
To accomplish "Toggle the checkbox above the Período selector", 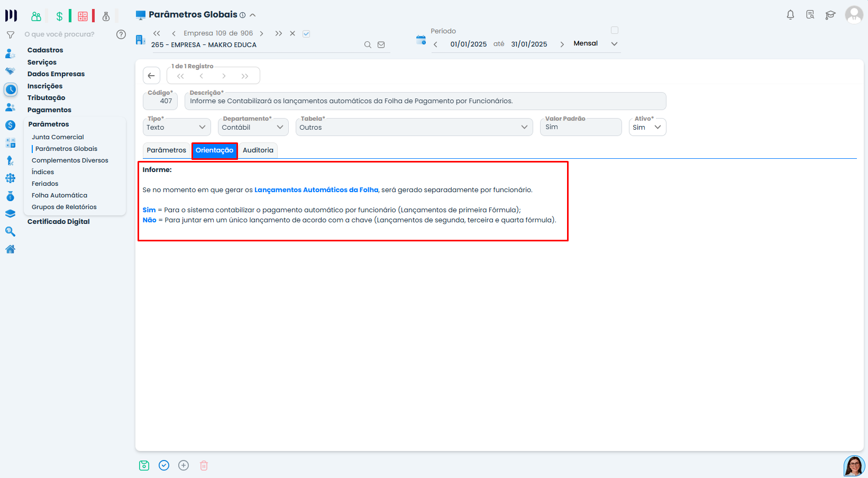I will (615, 30).
